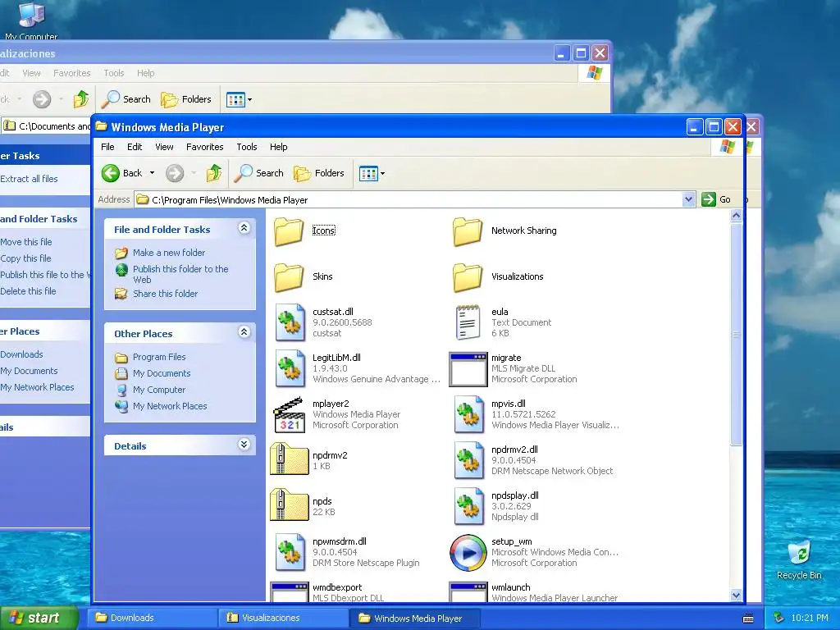Go to Program Files in Other Places
Viewport: 840px width, 630px height.
(159, 357)
